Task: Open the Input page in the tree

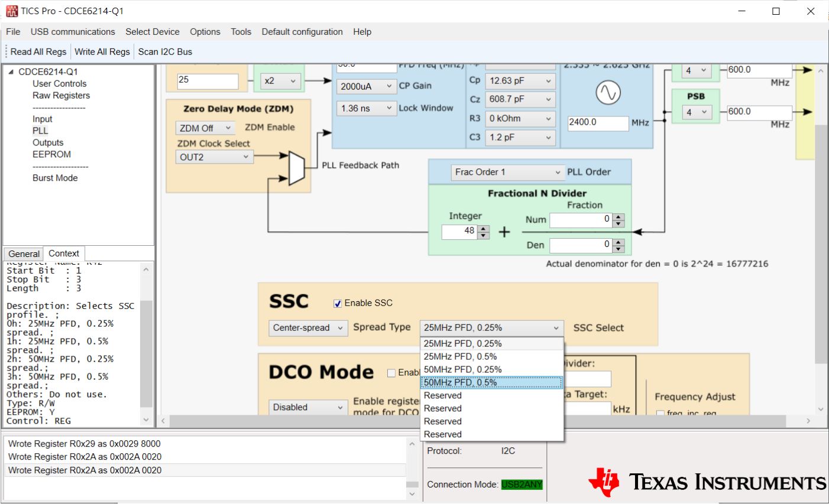Action: click(x=43, y=119)
